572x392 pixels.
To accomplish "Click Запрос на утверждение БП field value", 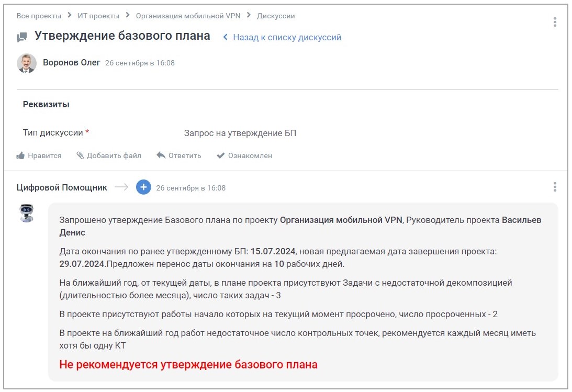I will point(240,133).
